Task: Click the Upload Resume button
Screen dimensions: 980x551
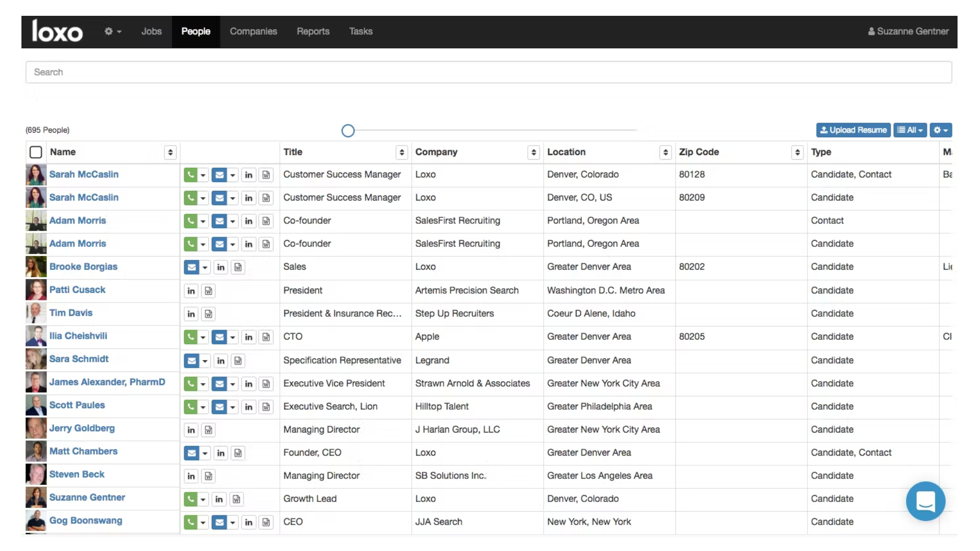Action: [853, 130]
